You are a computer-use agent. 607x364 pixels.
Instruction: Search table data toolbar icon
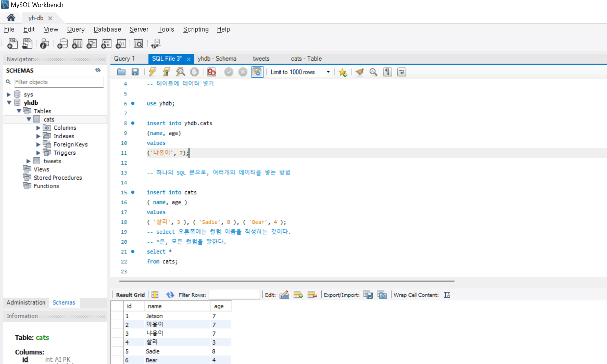point(138,44)
